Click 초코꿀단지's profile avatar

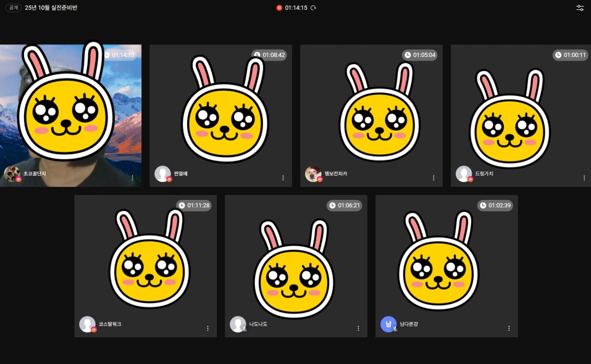point(12,174)
